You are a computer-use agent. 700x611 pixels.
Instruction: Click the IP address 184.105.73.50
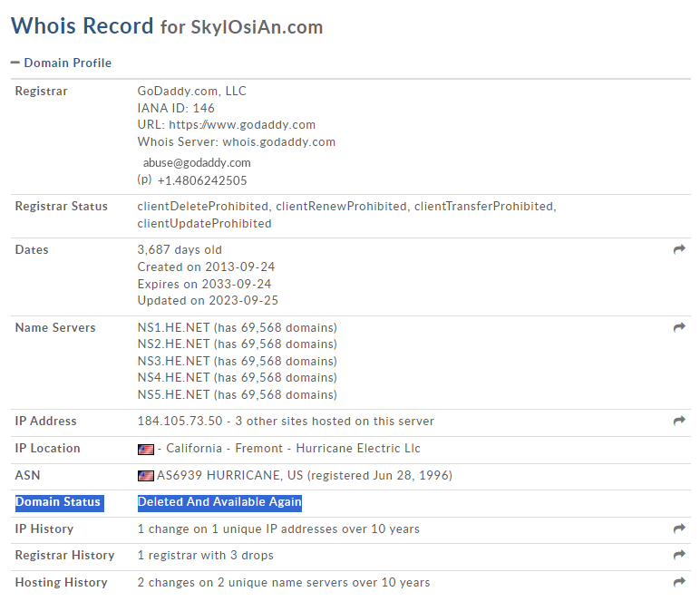pyautogui.click(x=180, y=421)
